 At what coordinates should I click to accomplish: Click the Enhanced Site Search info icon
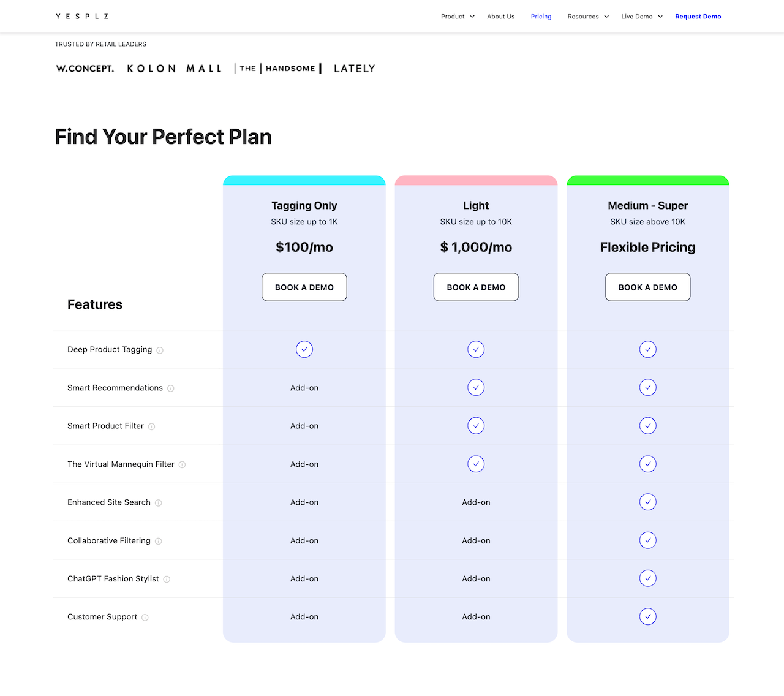point(158,502)
